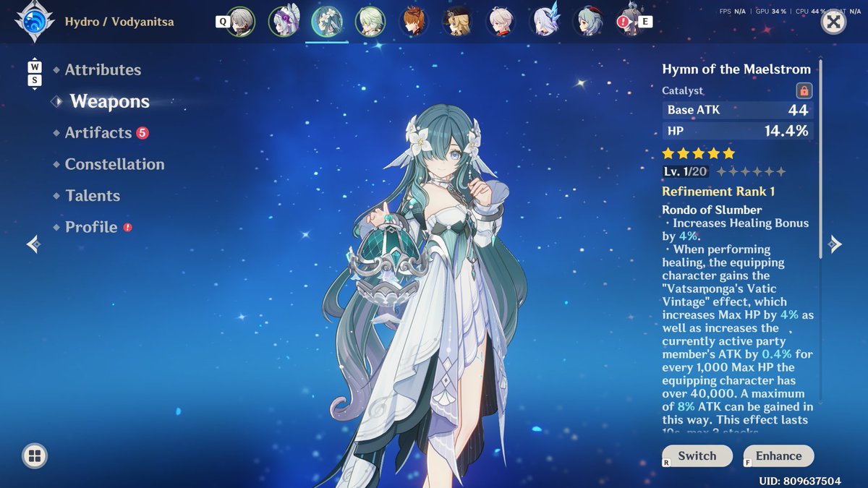Go to previous character with left arrow

(x=33, y=244)
